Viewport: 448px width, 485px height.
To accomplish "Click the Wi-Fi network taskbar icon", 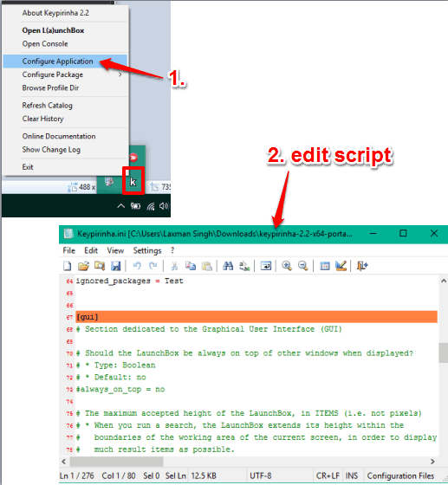I will (x=151, y=206).
